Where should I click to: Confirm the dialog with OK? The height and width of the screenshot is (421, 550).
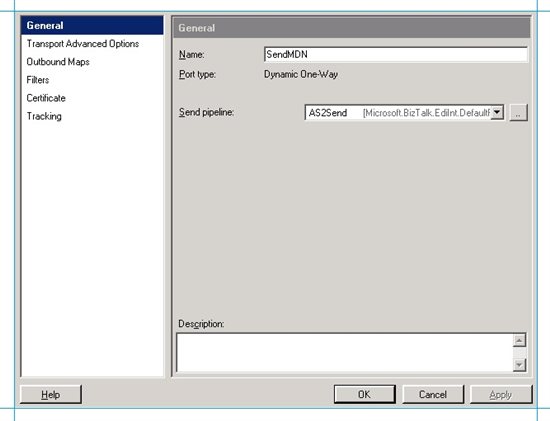(x=364, y=394)
